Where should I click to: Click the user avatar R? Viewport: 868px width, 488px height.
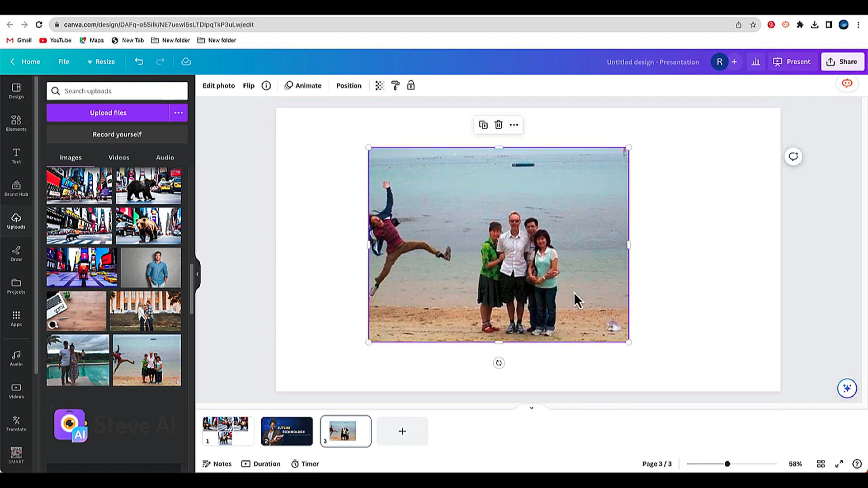pos(719,61)
